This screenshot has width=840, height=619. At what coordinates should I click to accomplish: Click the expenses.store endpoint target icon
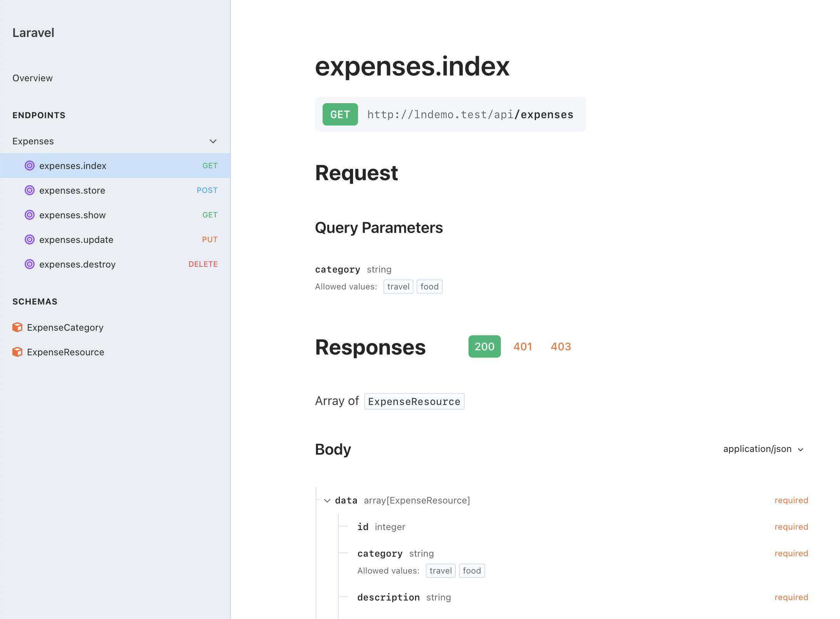click(30, 190)
